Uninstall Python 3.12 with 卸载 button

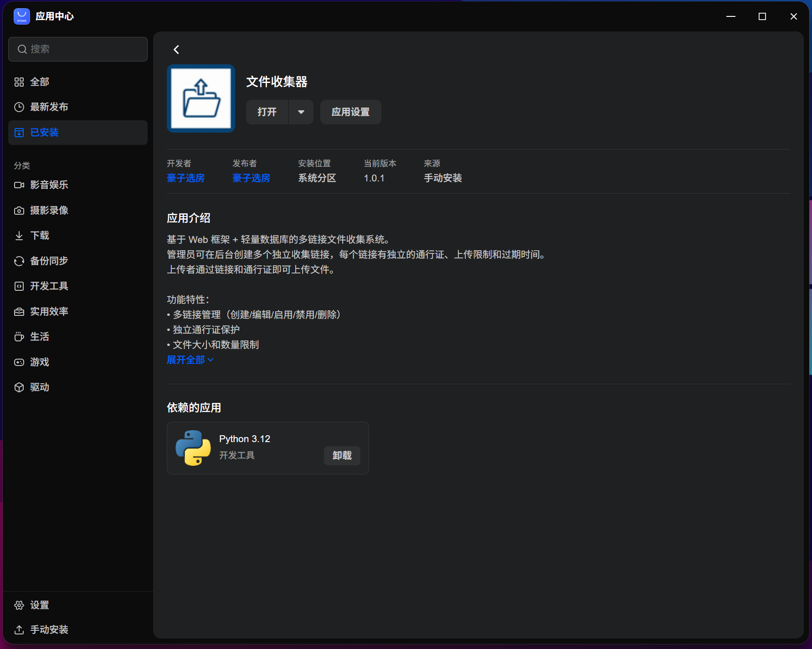(x=342, y=456)
